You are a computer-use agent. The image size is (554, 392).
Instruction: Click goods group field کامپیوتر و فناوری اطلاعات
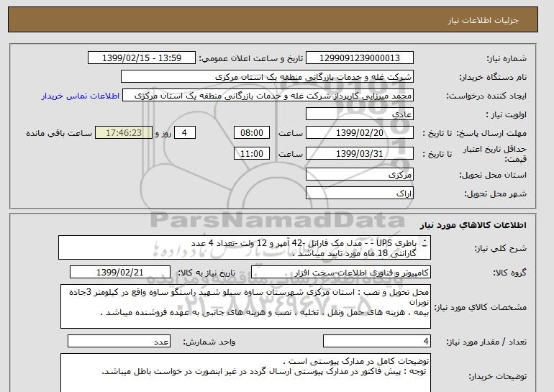click(341, 273)
